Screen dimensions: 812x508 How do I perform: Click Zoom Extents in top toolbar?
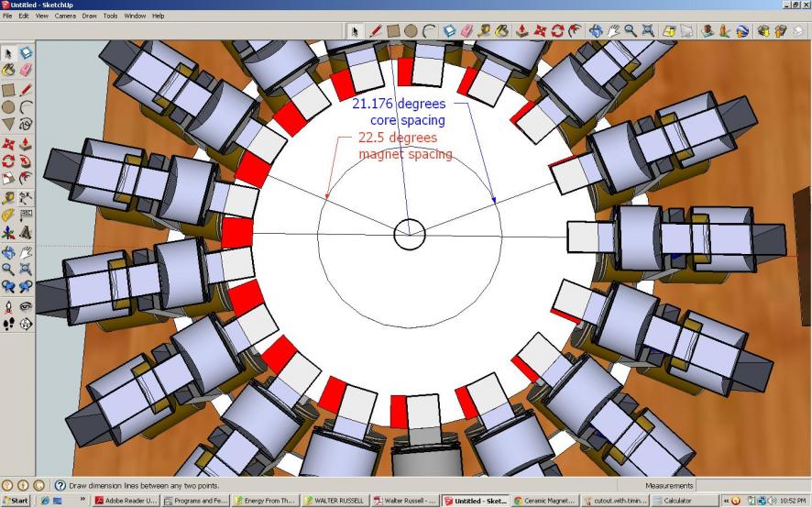point(648,31)
